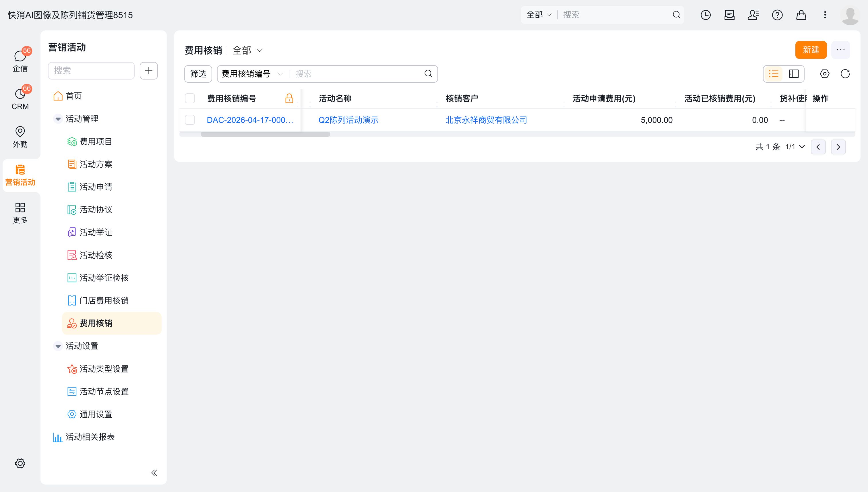Open customer 北京永祥商贸有限公司 link
The image size is (868, 492).
tap(486, 120)
